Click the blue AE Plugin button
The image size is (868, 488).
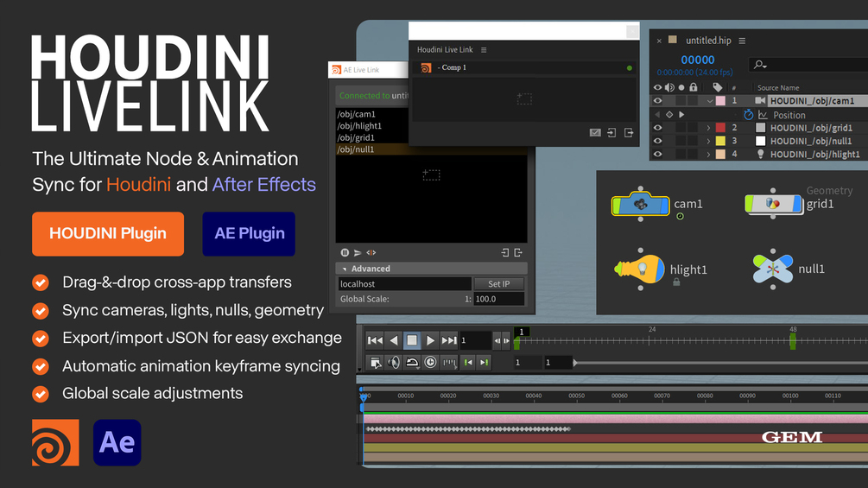point(249,234)
